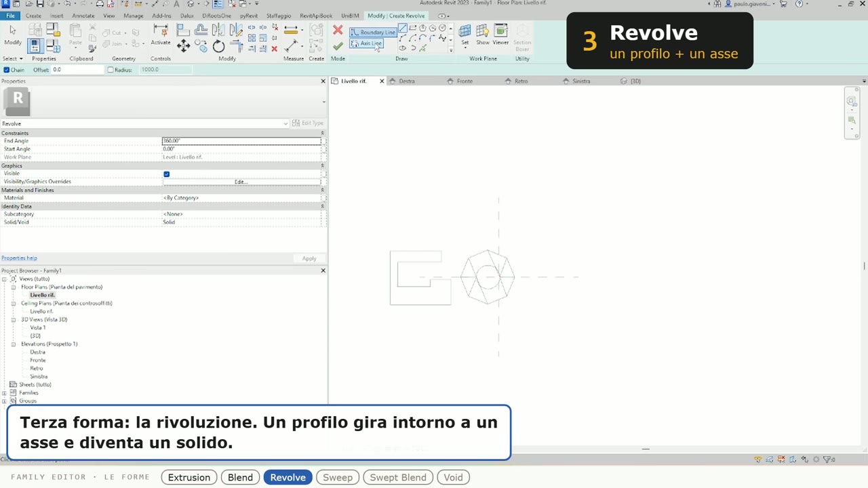
Task: Collapse Elevations (Prospetto 1) node
Action: (13, 344)
